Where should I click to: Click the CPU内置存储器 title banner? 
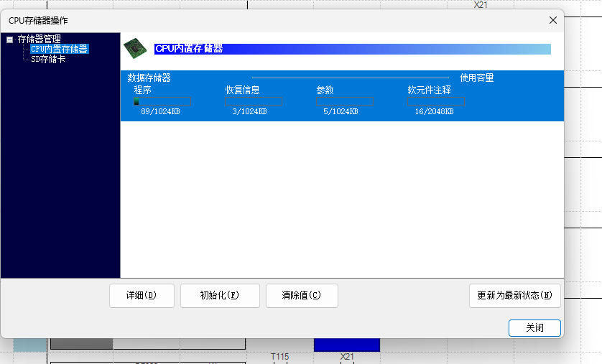click(x=352, y=49)
